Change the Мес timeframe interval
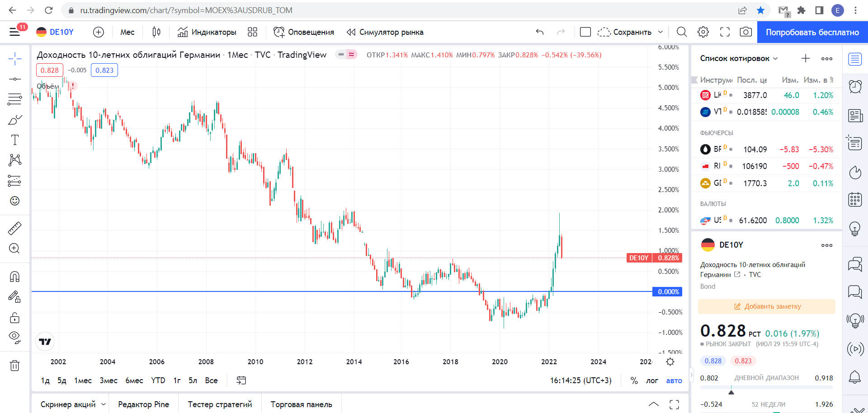The width and height of the screenshot is (868, 413). coord(127,32)
